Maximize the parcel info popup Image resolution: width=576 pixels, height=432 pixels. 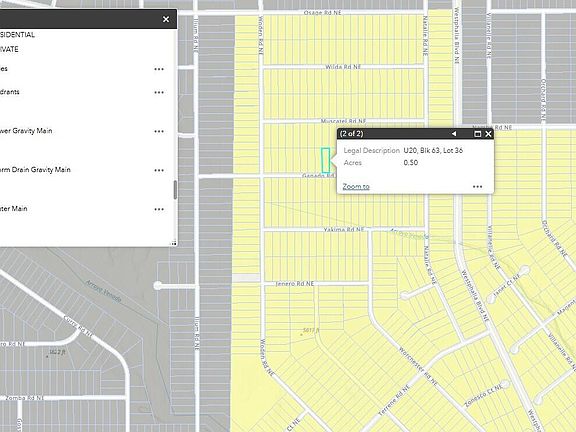(x=478, y=134)
